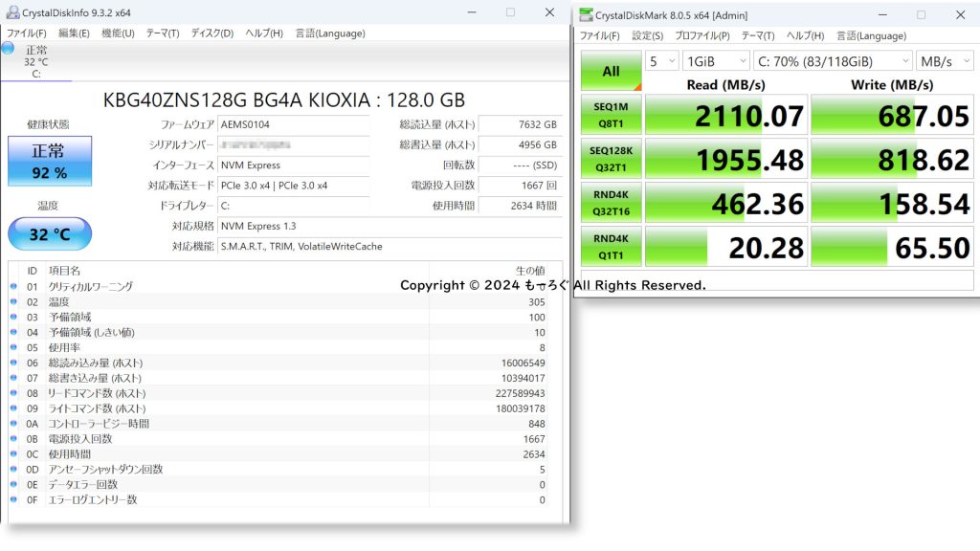
Task: Open the unit dropdown showing MB/s
Action: (945, 61)
